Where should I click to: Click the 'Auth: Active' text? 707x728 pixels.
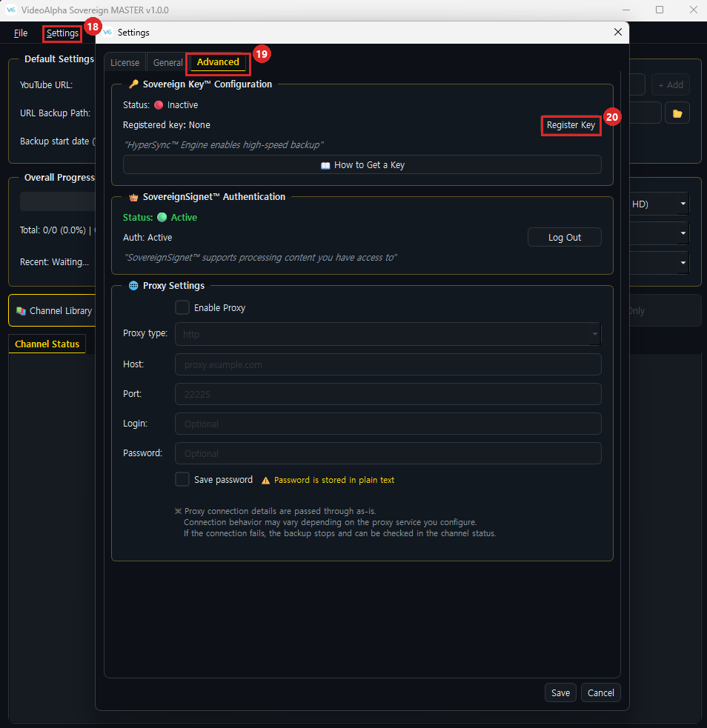click(147, 237)
